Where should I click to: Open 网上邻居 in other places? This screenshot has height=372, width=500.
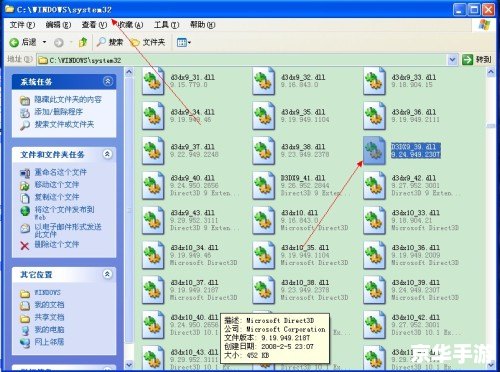pos(49,342)
